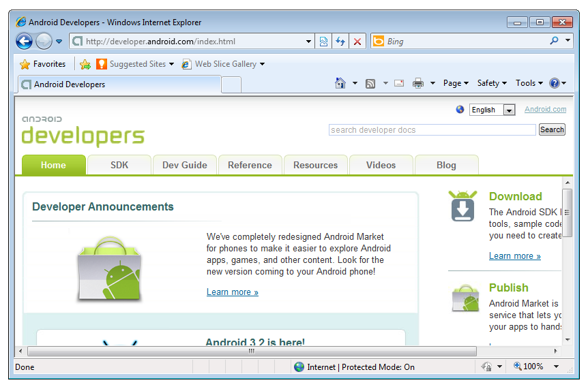Image resolution: width=588 pixels, height=389 pixels.
Task: Click the RSS feeds icon
Action: click(370, 84)
